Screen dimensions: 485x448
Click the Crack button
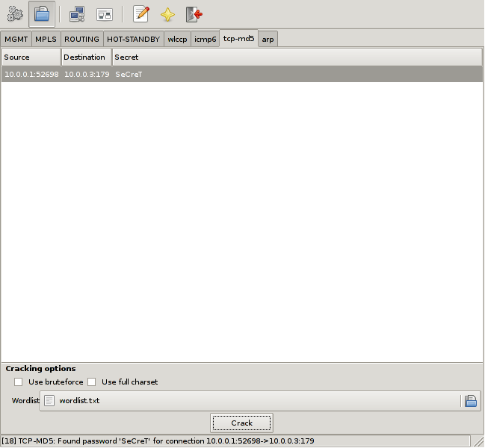(241, 423)
